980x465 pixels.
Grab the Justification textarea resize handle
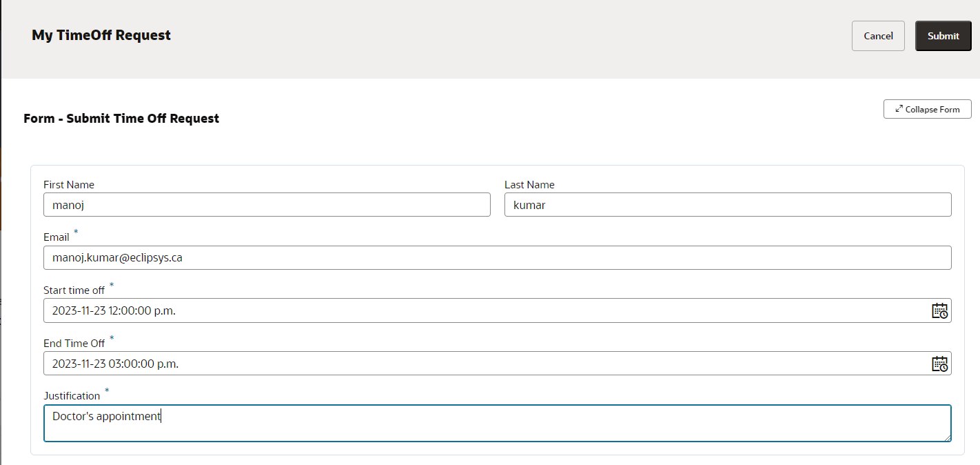click(x=948, y=437)
